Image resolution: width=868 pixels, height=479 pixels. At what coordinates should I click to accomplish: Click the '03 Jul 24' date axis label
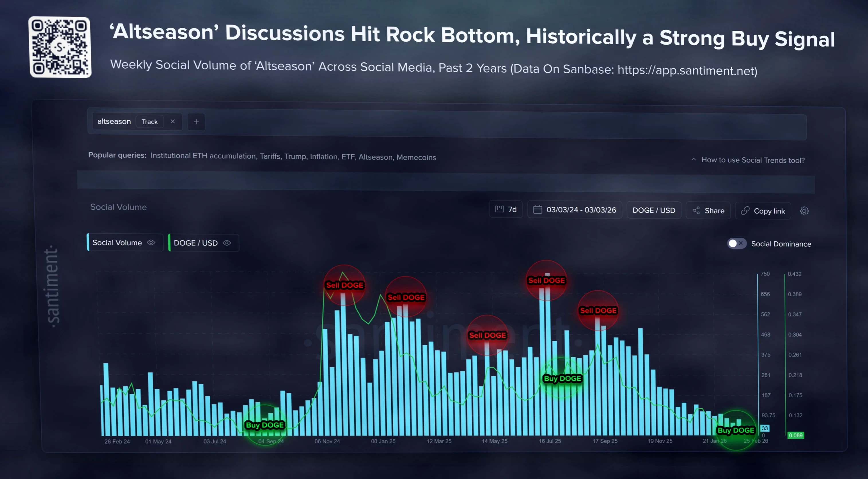pos(215,441)
